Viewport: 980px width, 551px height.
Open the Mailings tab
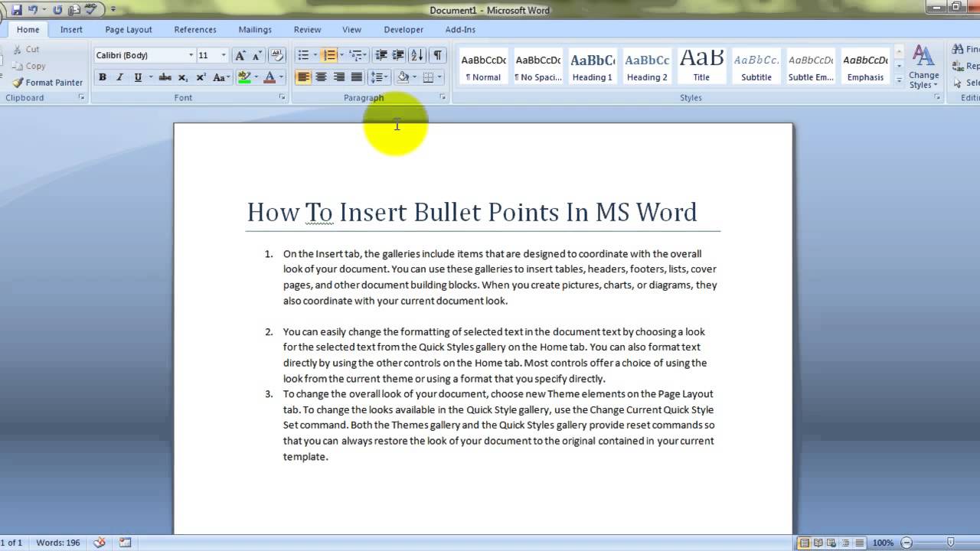[x=255, y=29]
